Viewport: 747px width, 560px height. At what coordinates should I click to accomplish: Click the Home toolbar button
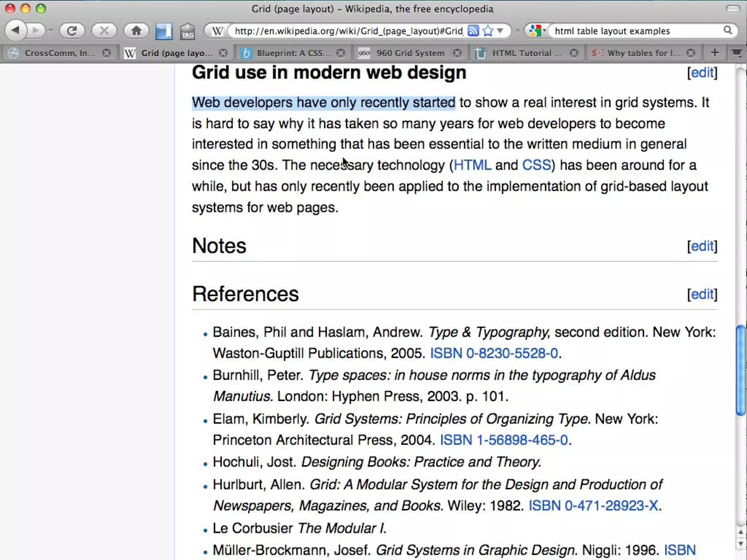[136, 31]
